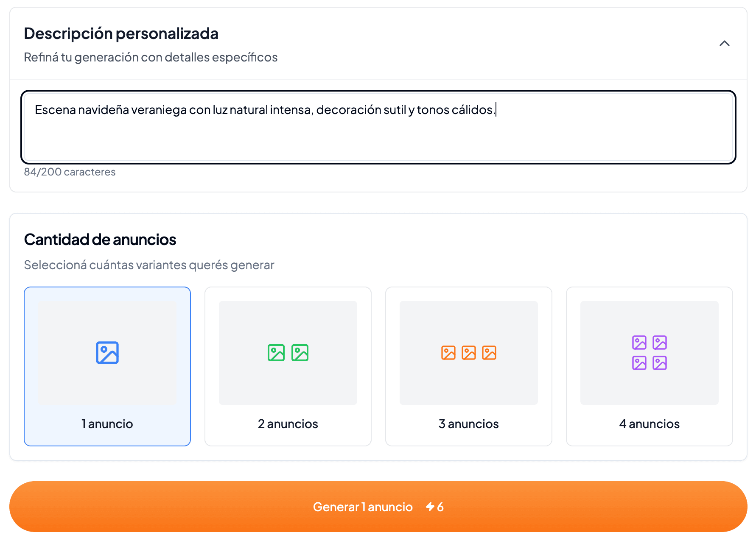The image size is (756, 546).
Task: Click the 'Descripción personalizada' heading
Action: (121, 33)
